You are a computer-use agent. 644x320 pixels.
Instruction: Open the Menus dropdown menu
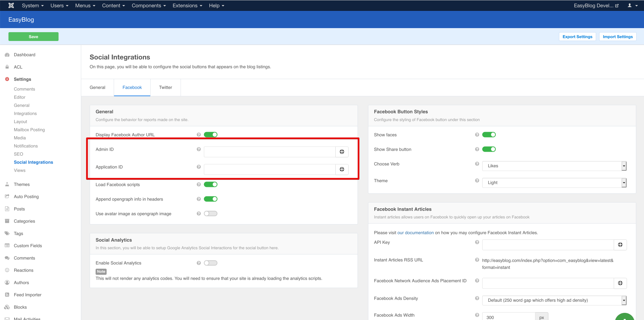tap(85, 5)
